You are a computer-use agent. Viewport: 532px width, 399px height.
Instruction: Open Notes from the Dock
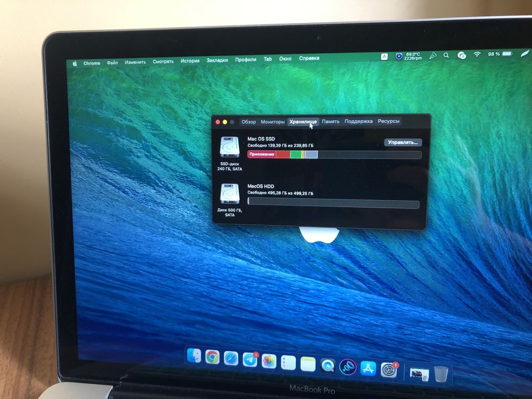pos(307,364)
